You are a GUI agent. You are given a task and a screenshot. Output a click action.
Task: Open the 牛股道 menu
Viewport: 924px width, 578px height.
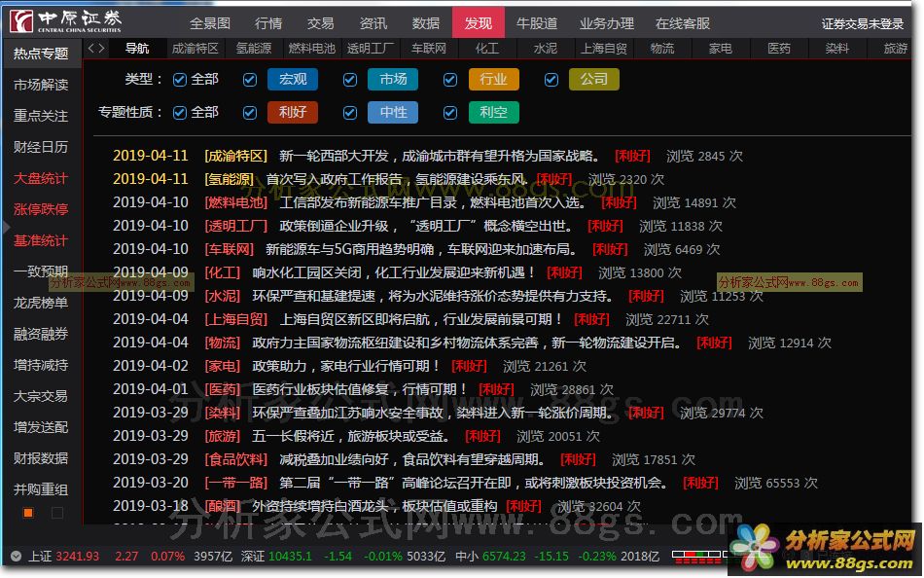(x=537, y=23)
